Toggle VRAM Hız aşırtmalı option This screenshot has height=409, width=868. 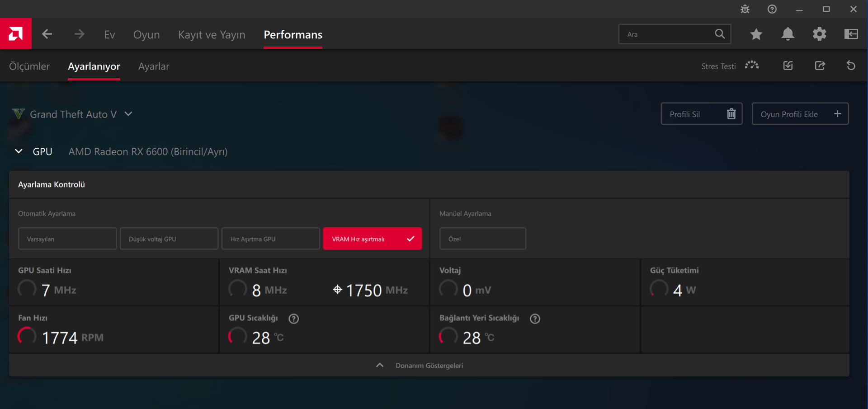tap(373, 239)
